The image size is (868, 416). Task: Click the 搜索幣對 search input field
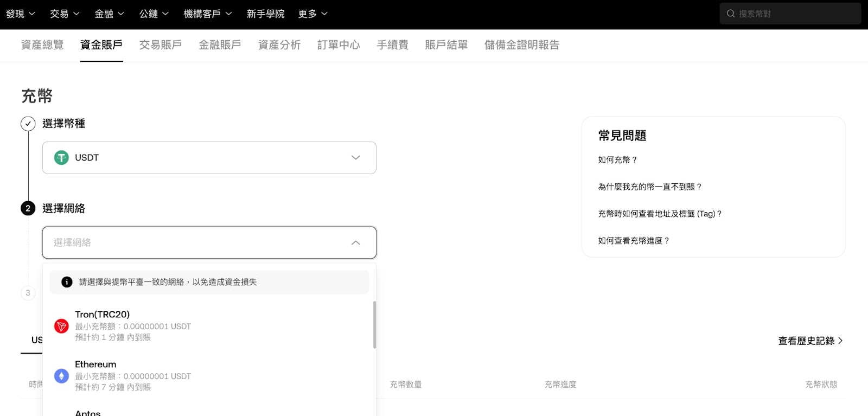pyautogui.click(x=790, y=14)
